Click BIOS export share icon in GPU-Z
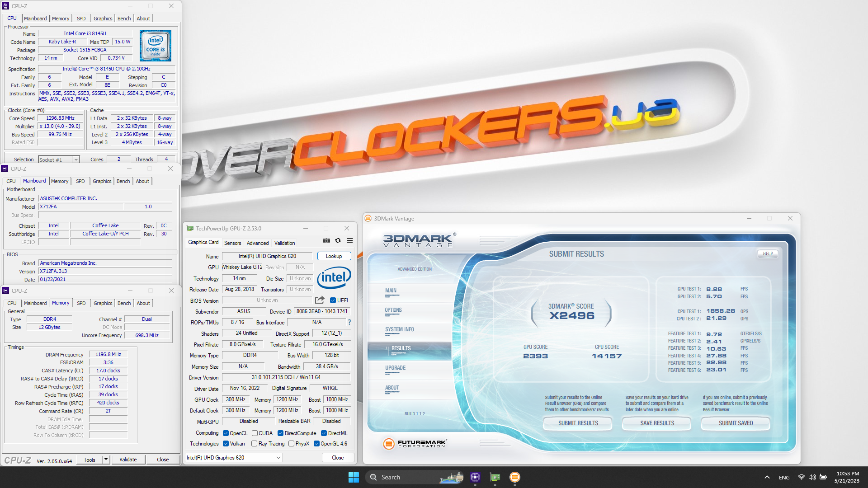Screen dimensions: 868x488 click(x=320, y=300)
